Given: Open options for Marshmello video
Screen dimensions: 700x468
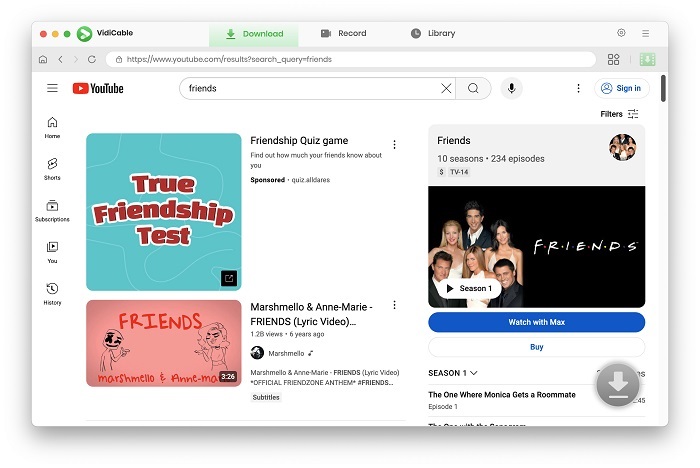Looking at the screenshot, I should click(394, 305).
